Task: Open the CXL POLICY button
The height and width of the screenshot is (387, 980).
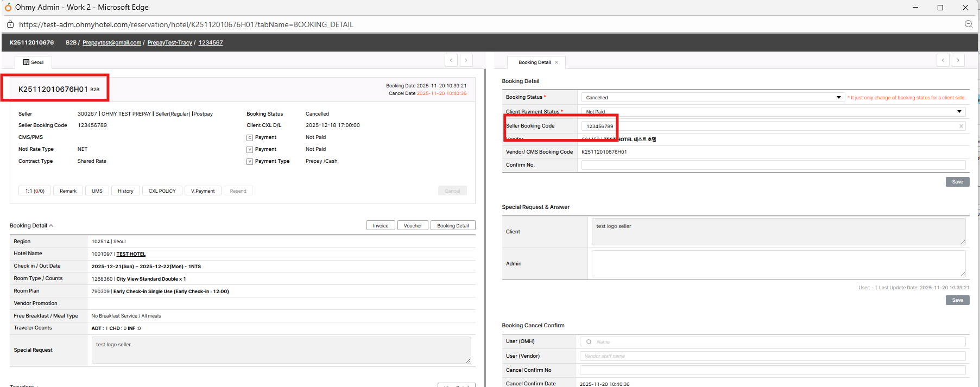Action: pos(162,191)
